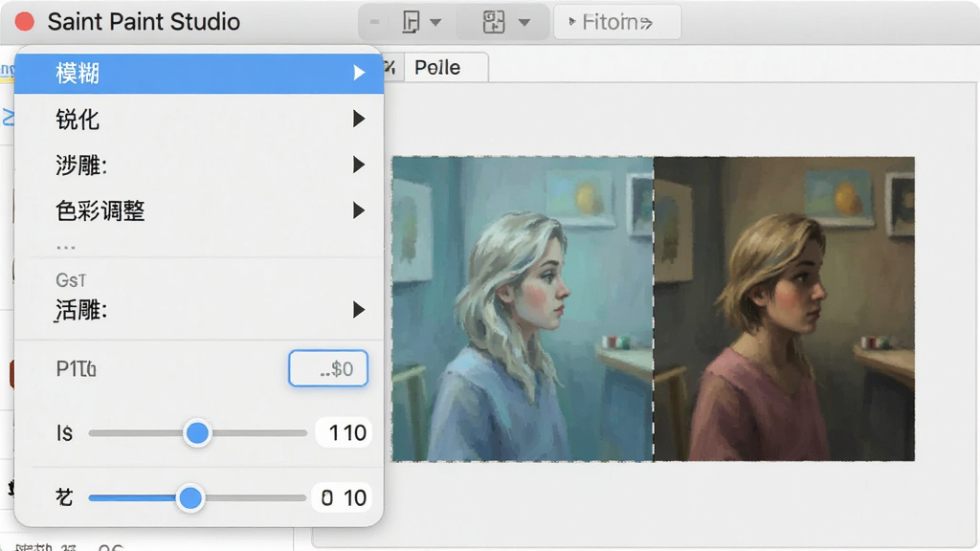Click the input field showing ..$0

coord(328,368)
